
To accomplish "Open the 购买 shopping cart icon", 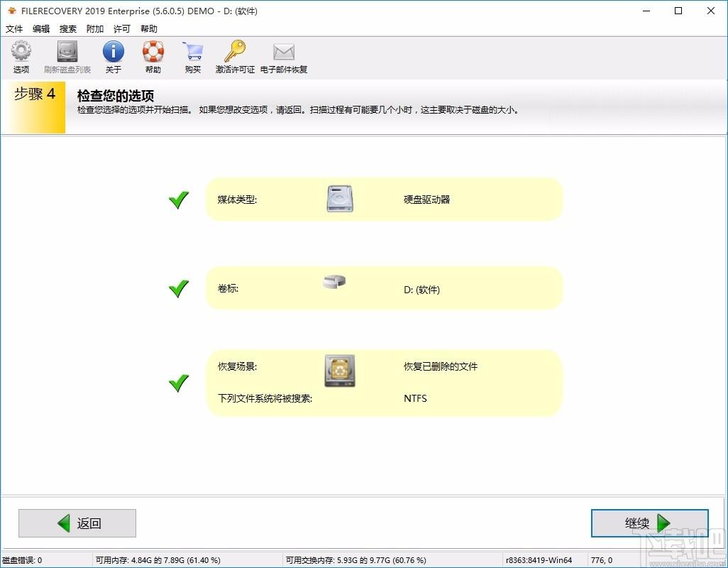I will tap(193, 51).
